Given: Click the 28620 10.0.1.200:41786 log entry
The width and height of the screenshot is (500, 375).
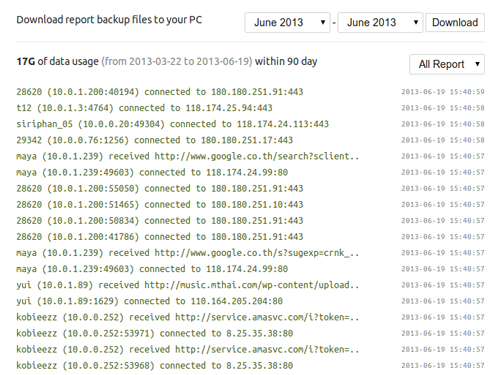Looking at the screenshot, I should [160, 237].
